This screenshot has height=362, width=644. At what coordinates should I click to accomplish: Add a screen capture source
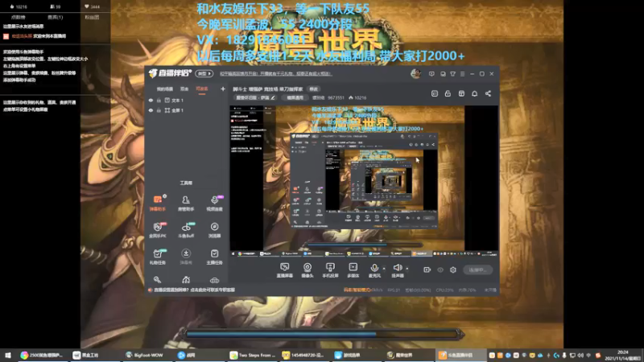click(285, 270)
